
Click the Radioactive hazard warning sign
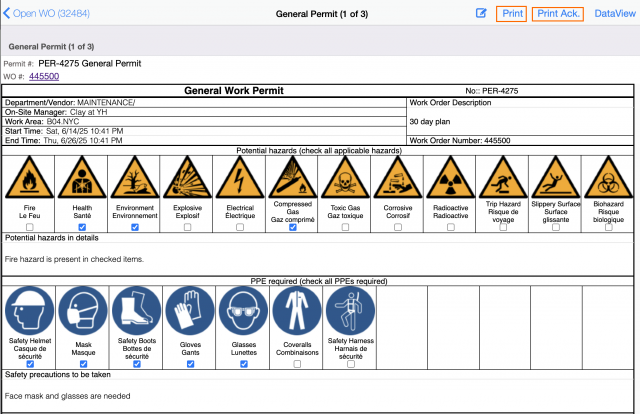(451, 177)
